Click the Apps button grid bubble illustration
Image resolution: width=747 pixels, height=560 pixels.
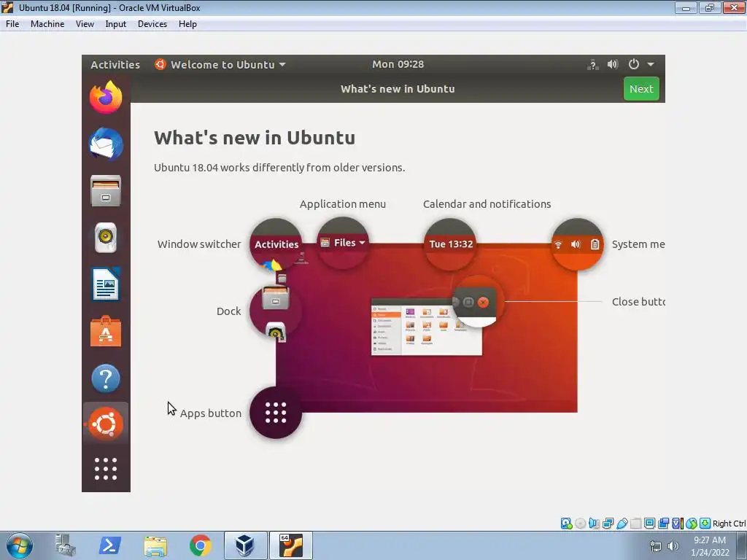[x=275, y=413]
